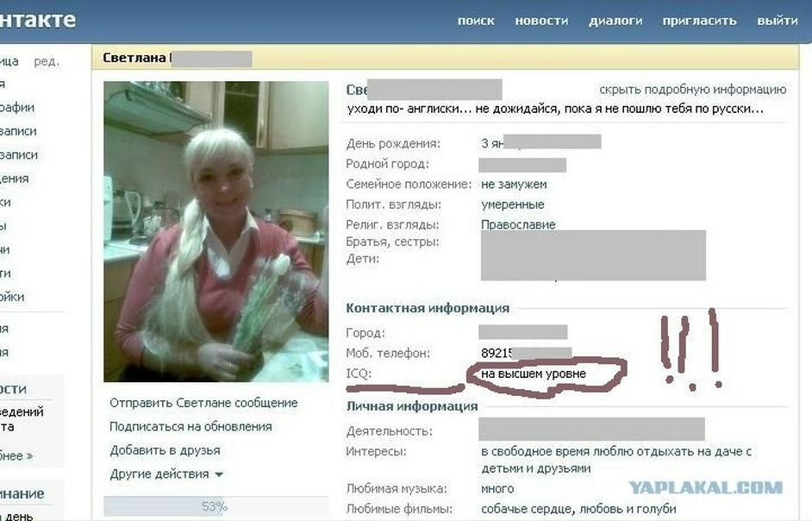
Task: Open поиск in the top navigation
Action: tap(476, 21)
